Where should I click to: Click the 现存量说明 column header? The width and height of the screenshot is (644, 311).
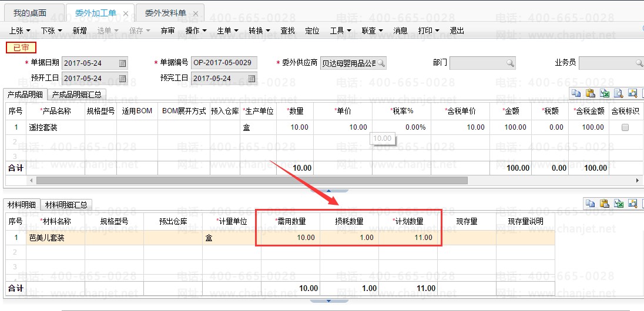(x=525, y=221)
